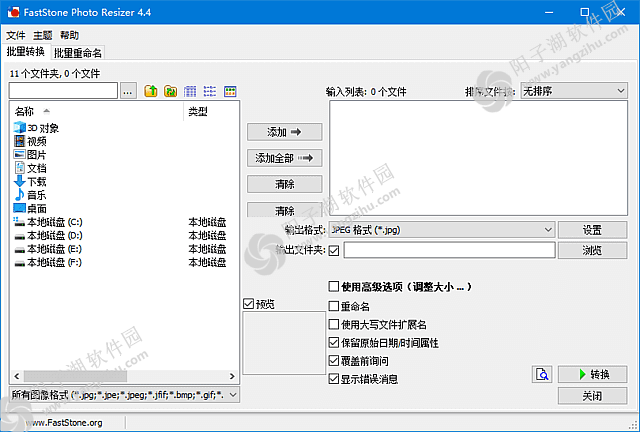Screen dimensions: 640x432
Task: Sort by the 类型 column header
Action: 211,111
